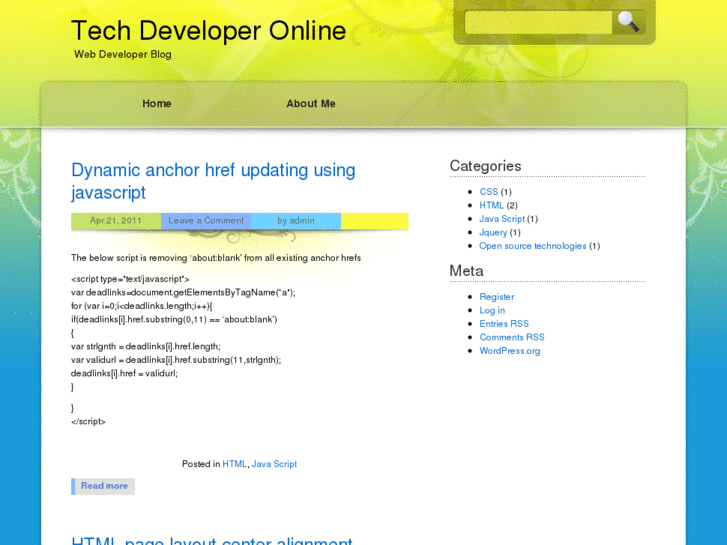The height and width of the screenshot is (545, 727).
Task: Open the Comments RSS feed link
Action: (x=512, y=337)
